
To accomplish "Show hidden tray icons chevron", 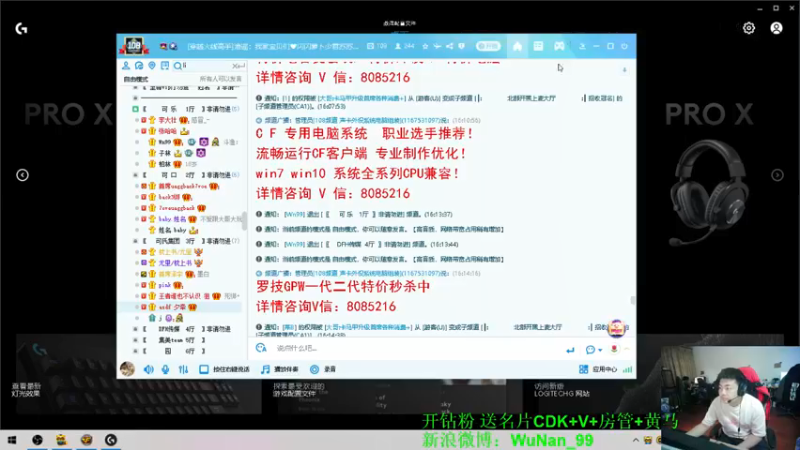I will (x=636, y=440).
